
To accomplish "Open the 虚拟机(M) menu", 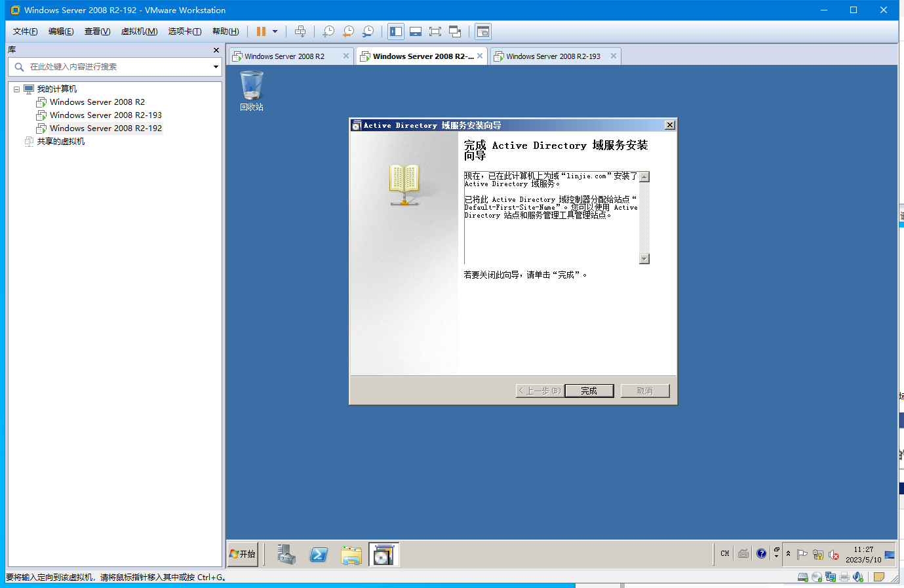I will click(x=139, y=31).
